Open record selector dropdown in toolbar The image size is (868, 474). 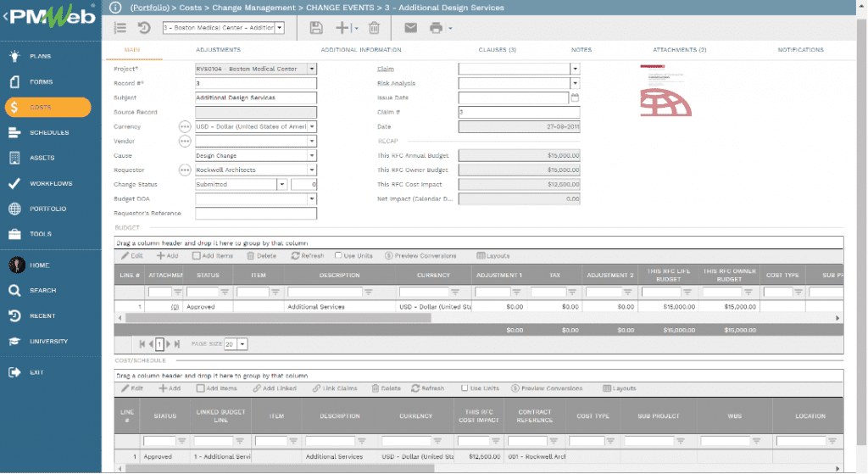point(280,28)
